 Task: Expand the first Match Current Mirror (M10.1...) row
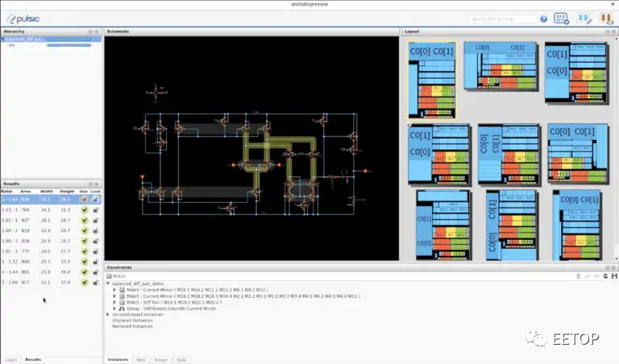coord(114,290)
